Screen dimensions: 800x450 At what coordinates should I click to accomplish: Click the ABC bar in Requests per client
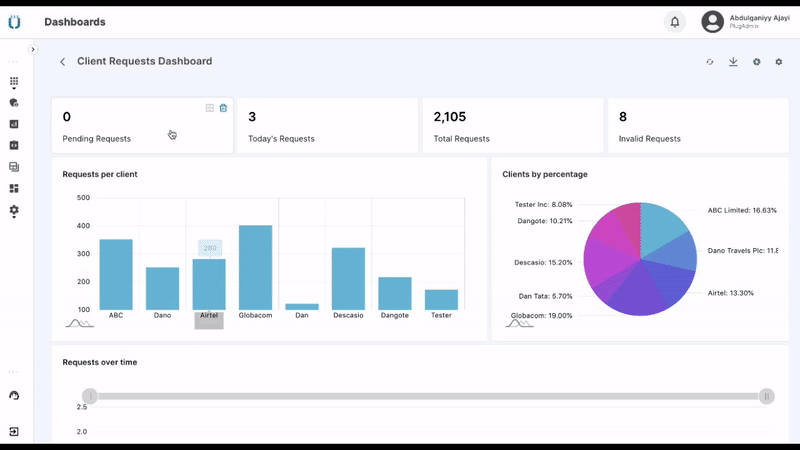[x=116, y=274]
